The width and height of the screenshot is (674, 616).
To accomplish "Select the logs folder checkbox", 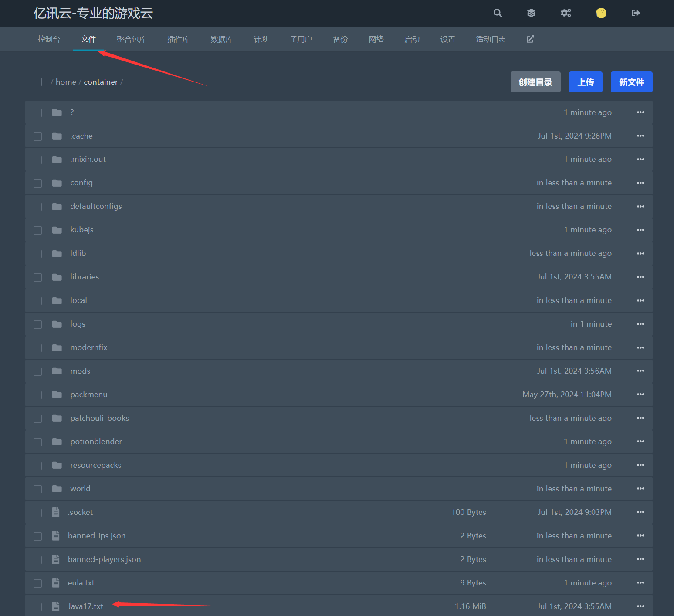I will pyautogui.click(x=38, y=324).
